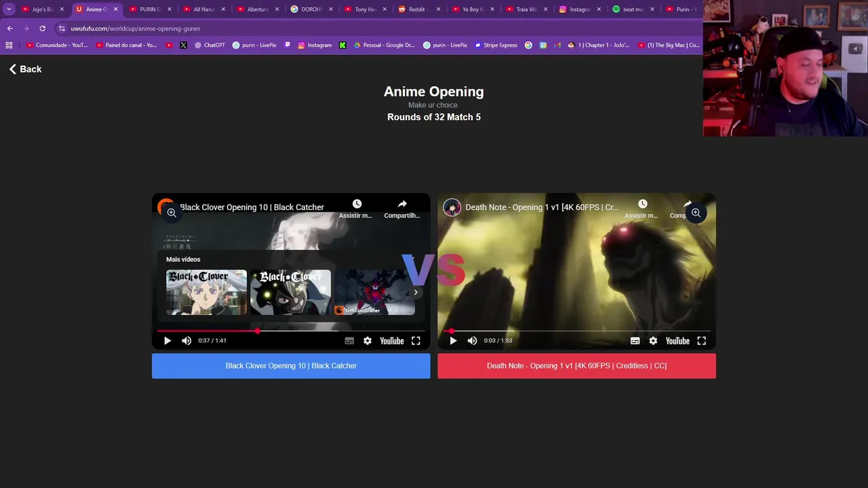The image size is (868, 488).
Task: Vote for Death Note Opening 1 red button
Action: pos(576,366)
